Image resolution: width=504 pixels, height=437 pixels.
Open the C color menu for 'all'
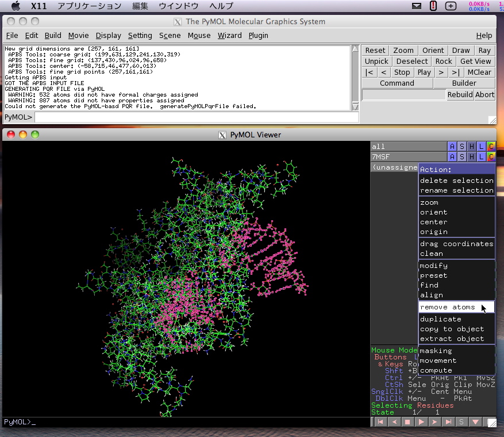point(491,147)
